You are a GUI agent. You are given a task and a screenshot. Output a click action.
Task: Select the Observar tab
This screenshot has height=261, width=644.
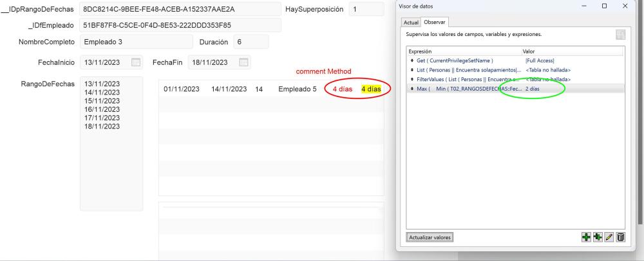point(433,22)
